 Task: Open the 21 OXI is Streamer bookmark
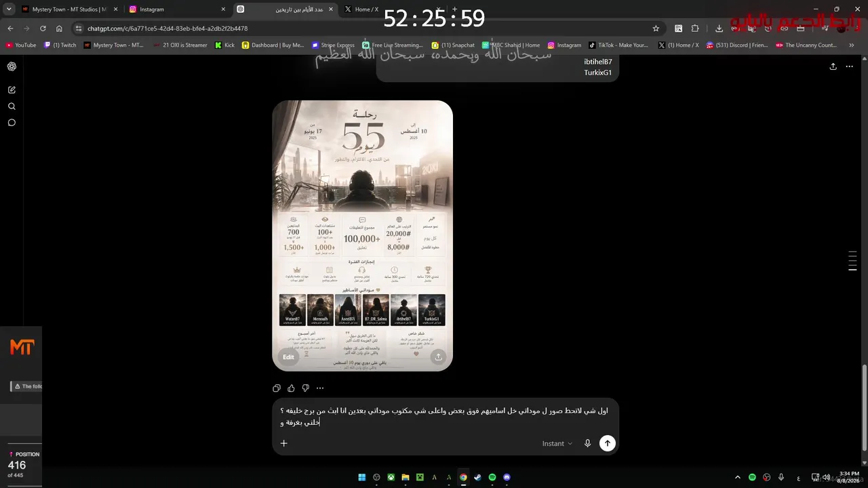coord(180,45)
